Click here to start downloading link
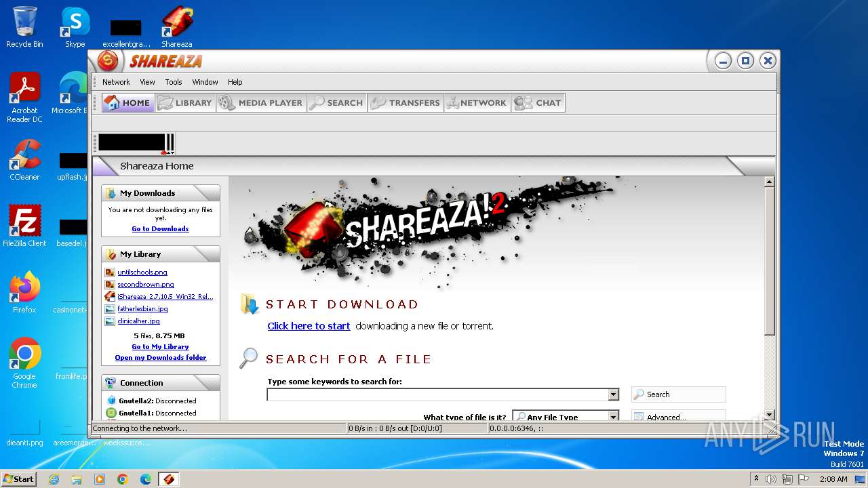Viewport: 868px width, 488px height. click(x=309, y=326)
